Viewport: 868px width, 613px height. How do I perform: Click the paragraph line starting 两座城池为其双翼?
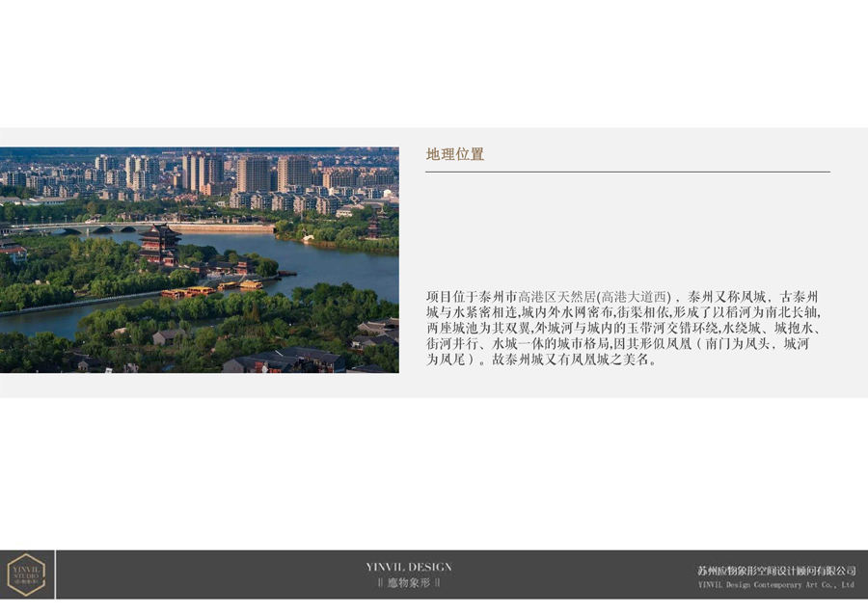click(x=625, y=328)
